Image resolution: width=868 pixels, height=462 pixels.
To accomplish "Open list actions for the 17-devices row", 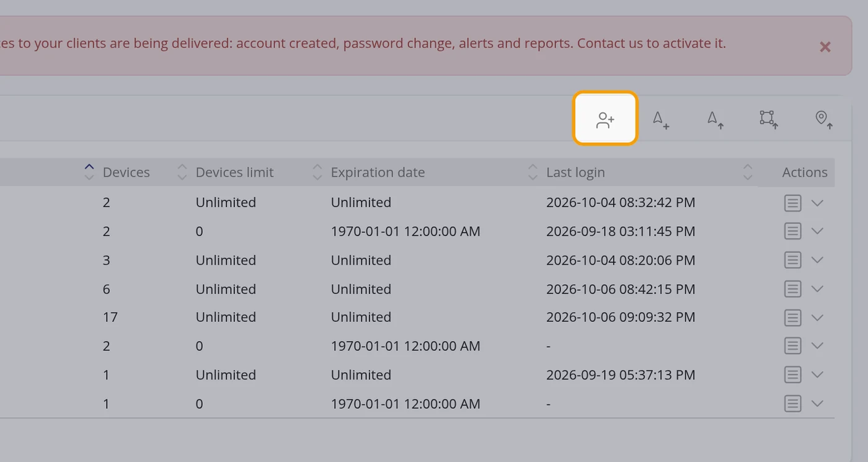I will pos(793,318).
